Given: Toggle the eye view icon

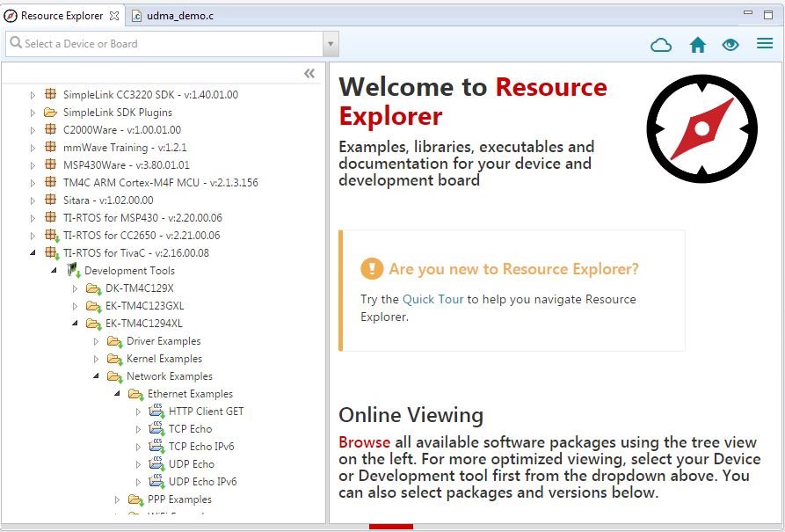Looking at the screenshot, I should (x=730, y=45).
